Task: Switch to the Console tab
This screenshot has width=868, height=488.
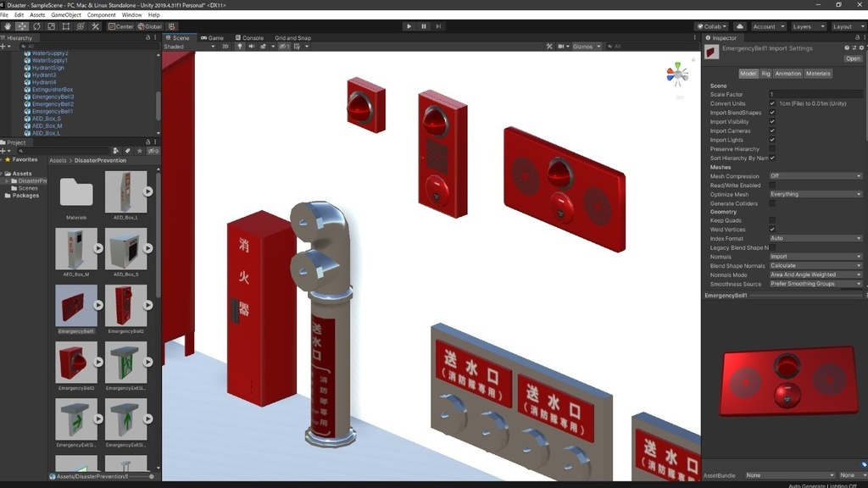Action: click(x=249, y=38)
